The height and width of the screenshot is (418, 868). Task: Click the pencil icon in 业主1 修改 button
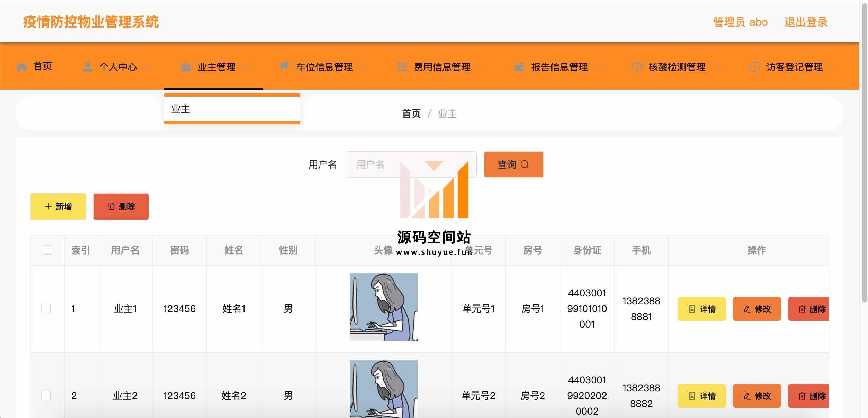coord(747,309)
